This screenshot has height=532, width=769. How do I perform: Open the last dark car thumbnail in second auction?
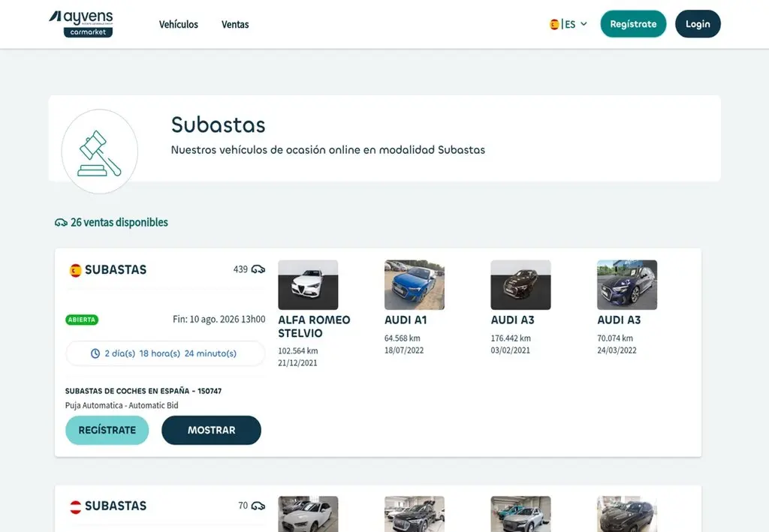click(627, 514)
